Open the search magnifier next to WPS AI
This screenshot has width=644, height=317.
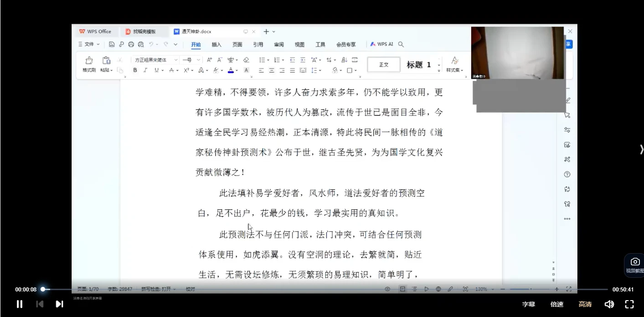click(401, 44)
